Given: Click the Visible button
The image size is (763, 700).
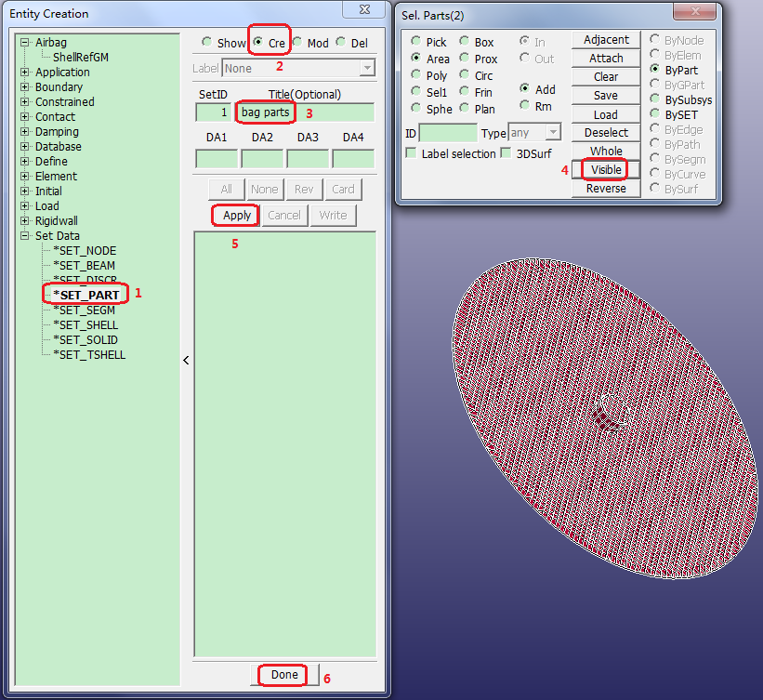Looking at the screenshot, I should [x=605, y=170].
